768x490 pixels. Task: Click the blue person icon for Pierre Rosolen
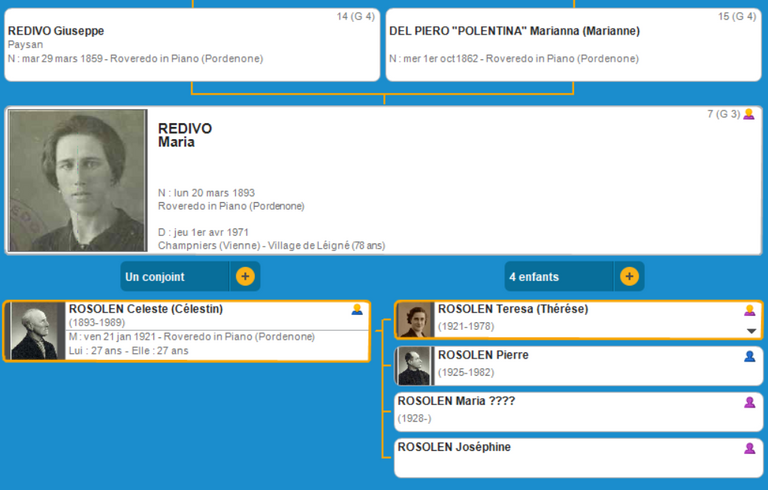point(750,356)
